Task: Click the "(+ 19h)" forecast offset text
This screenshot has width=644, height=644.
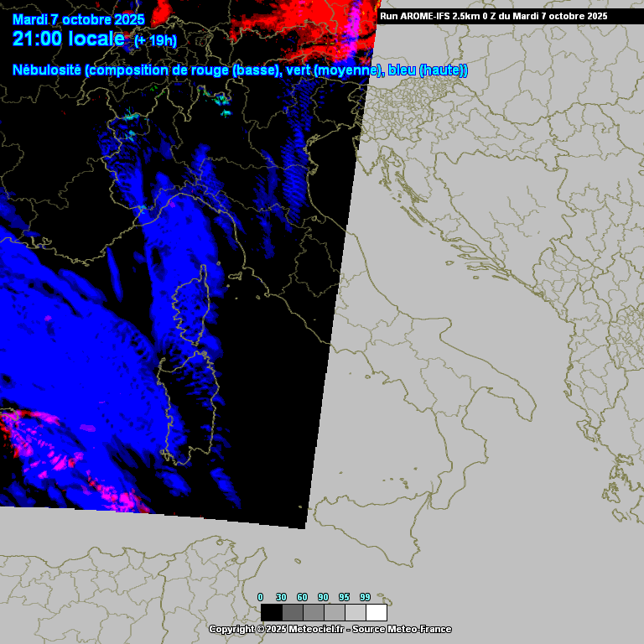Action: point(155,41)
